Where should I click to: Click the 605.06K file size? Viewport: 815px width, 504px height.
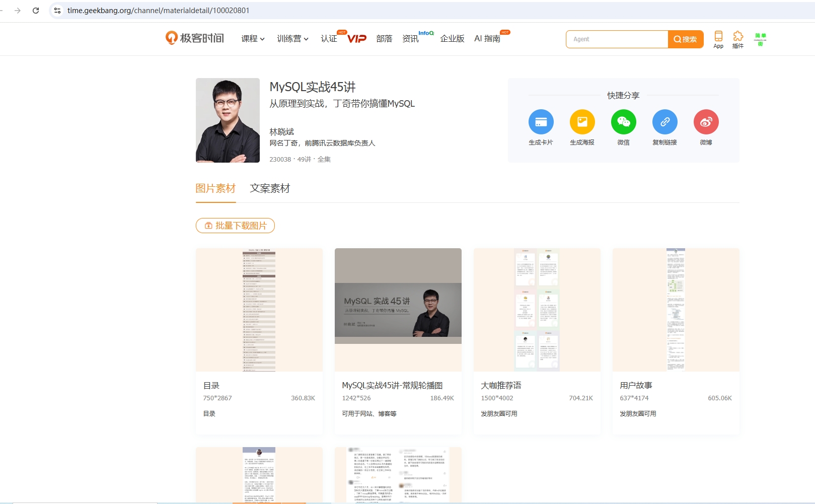coord(720,398)
